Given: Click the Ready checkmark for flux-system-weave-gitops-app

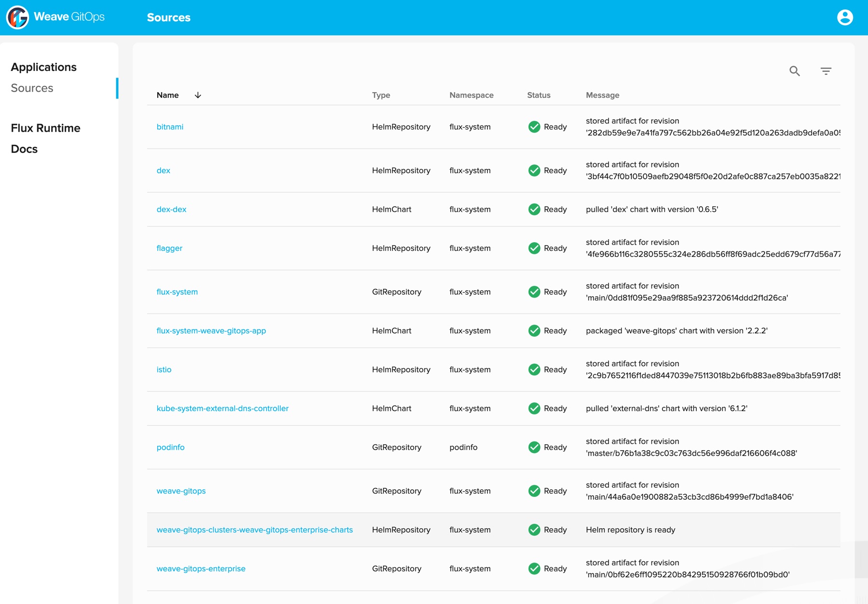Looking at the screenshot, I should [534, 330].
